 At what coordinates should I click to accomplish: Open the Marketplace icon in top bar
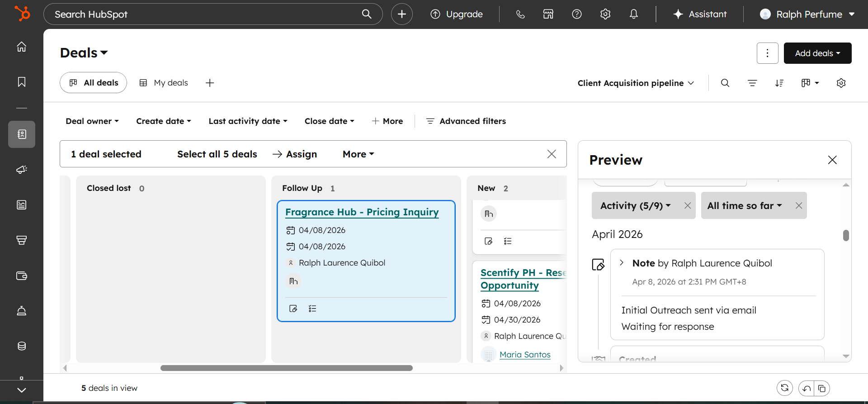[x=548, y=14]
